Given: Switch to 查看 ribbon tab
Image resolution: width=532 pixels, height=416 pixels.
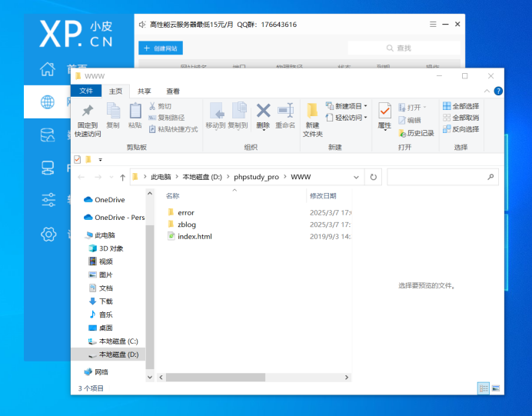Looking at the screenshot, I should pos(173,91).
